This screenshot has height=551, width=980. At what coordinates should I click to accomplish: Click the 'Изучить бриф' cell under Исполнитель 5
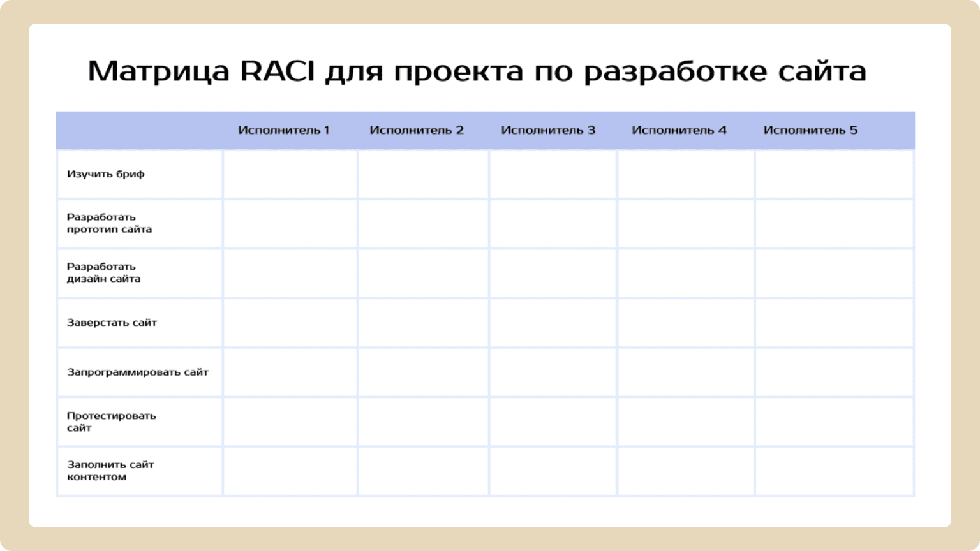click(835, 174)
